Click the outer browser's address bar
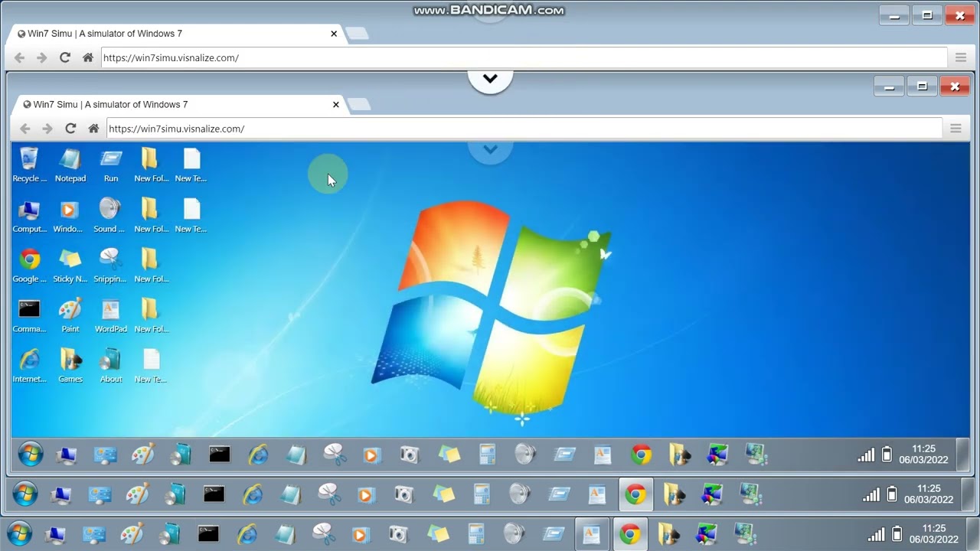The width and height of the screenshot is (980, 551). [x=524, y=57]
